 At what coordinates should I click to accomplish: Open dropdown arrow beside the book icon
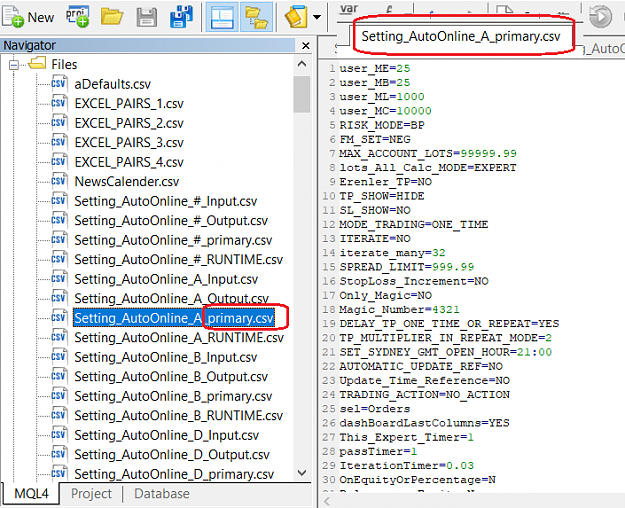click(x=317, y=17)
